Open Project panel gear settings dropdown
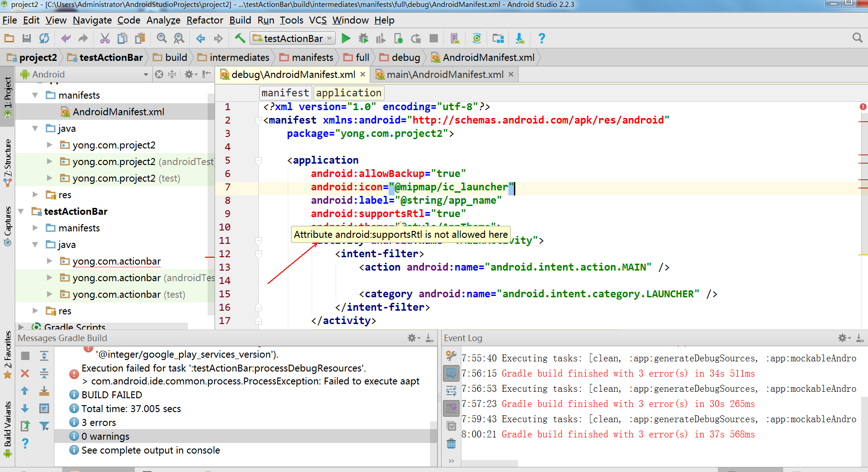The image size is (868, 472). (191, 74)
